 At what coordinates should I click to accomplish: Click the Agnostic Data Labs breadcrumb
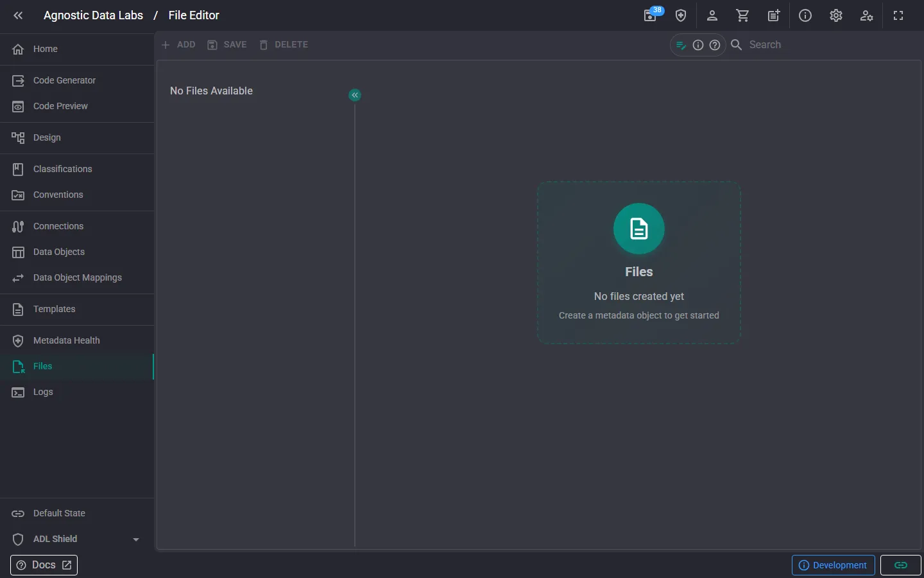tap(93, 15)
